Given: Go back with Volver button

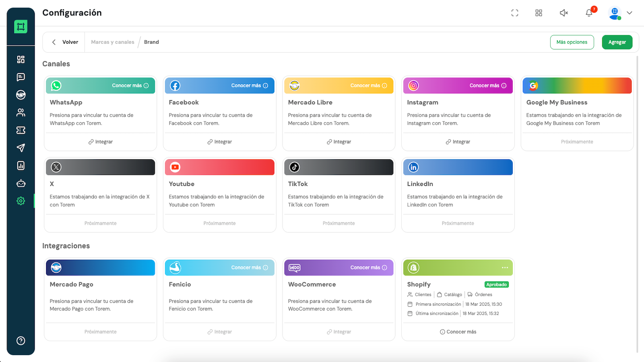Looking at the screenshot, I should 65,42.
